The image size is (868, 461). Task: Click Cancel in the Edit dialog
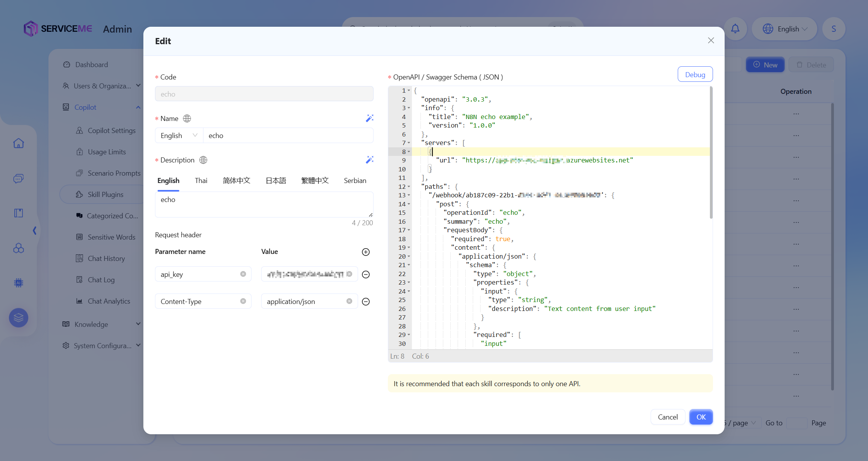(668, 417)
